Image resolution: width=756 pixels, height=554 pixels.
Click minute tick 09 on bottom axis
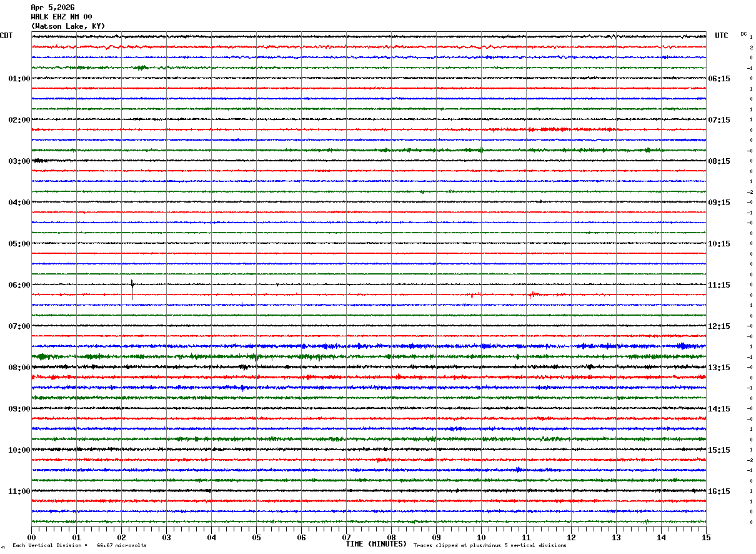(x=436, y=537)
